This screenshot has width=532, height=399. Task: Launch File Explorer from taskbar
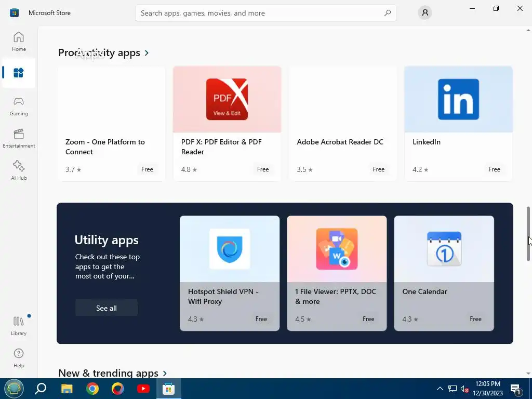[x=67, y=389]
